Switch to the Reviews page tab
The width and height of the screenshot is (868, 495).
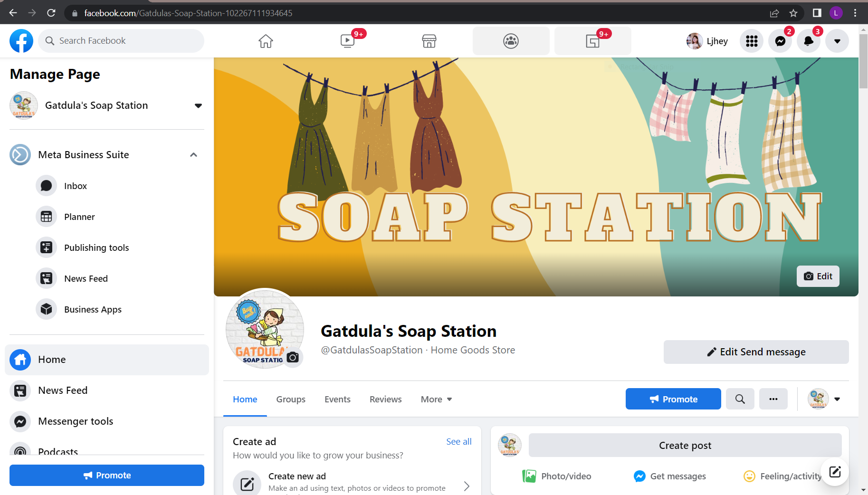click(x=386, y=400)
